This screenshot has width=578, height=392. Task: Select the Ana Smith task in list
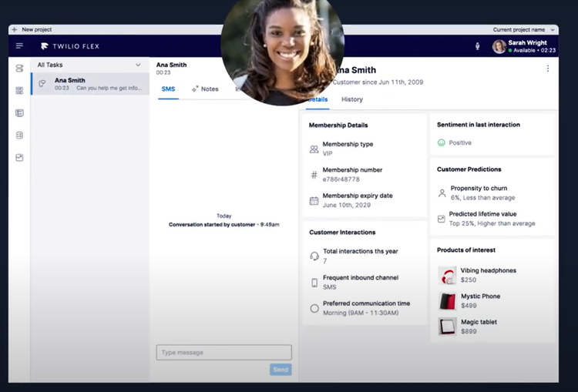[x=89, y=84]
